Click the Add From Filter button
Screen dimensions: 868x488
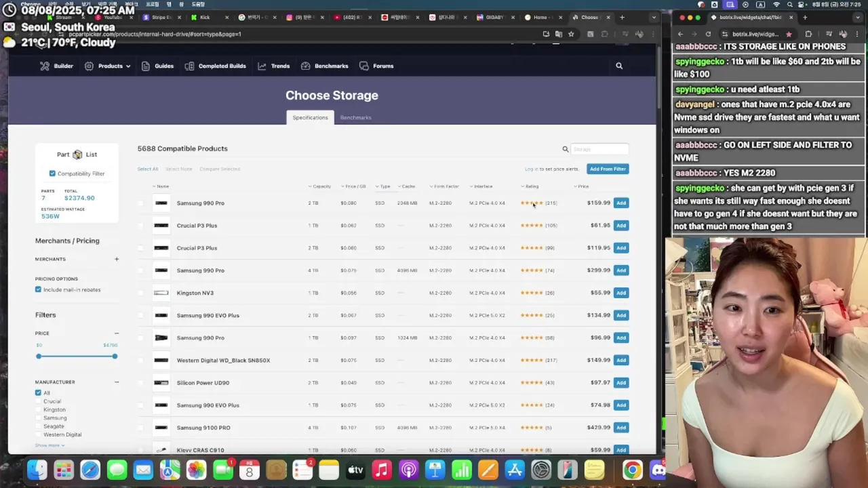[x=608, y=169]
